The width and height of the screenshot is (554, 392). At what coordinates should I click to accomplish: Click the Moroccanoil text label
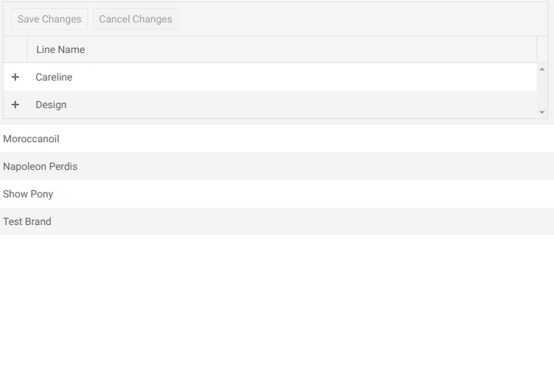click(x=31, y=139)
